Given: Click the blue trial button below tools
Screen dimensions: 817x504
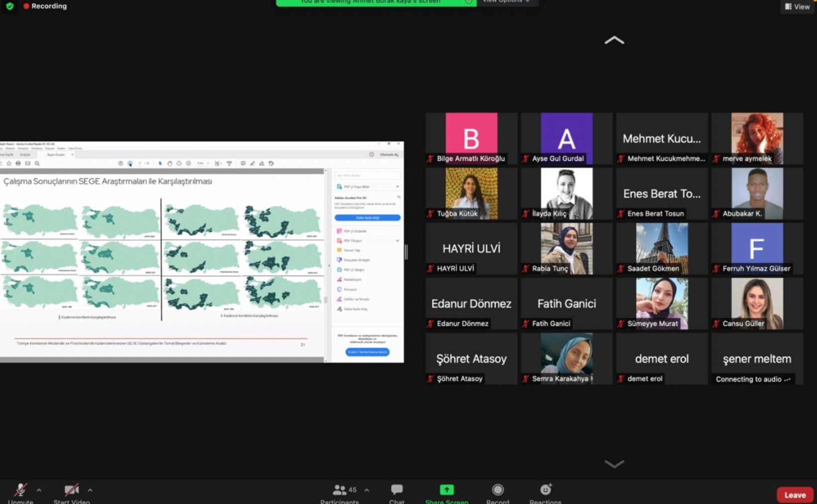Looking at the screenshot, I should pos(368,352).
